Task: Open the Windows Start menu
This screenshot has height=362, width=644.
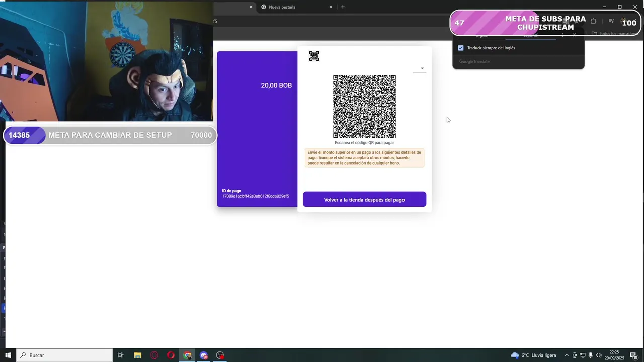Action: click(x=8, y=355)
